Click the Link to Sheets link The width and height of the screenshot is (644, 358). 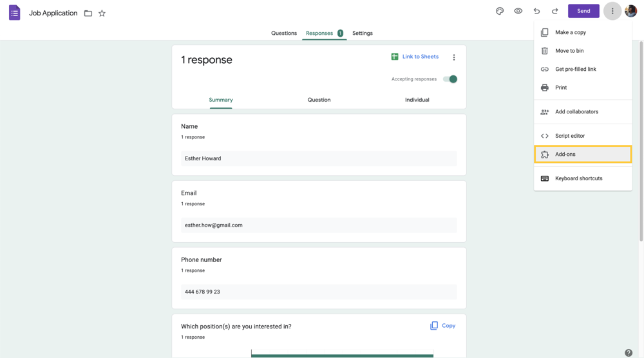click(415, 57)
